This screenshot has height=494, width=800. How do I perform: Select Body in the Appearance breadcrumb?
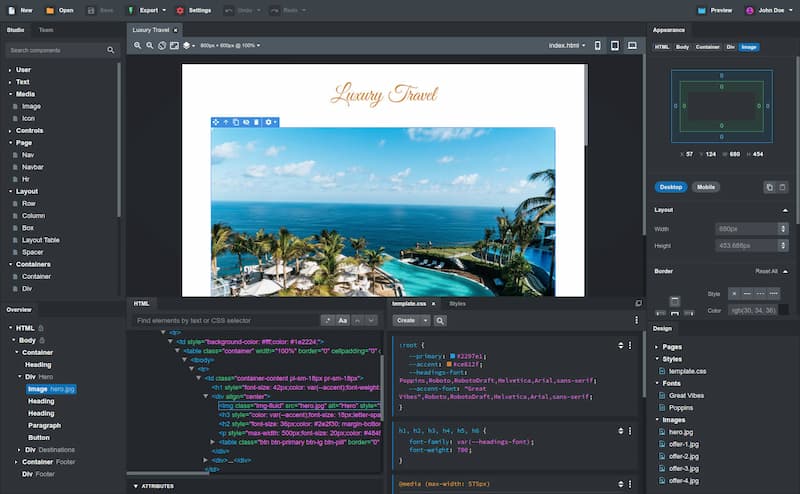point(682,47)
